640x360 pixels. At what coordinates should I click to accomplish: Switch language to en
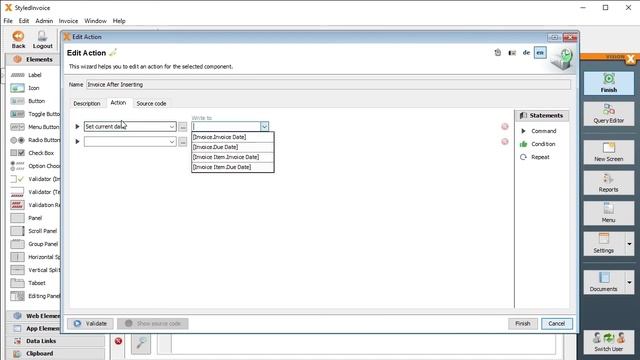tap(540, 53)
